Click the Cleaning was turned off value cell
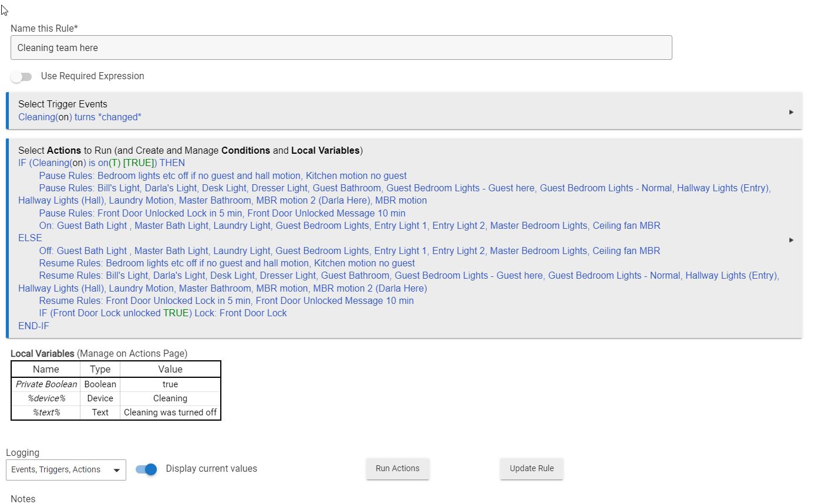 click(x=170, y=412)
